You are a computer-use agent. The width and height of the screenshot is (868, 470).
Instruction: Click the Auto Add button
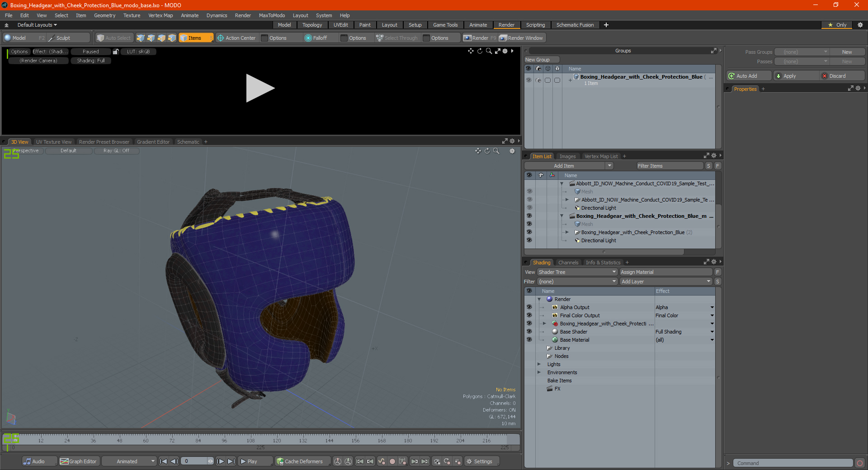pos(749,76)
